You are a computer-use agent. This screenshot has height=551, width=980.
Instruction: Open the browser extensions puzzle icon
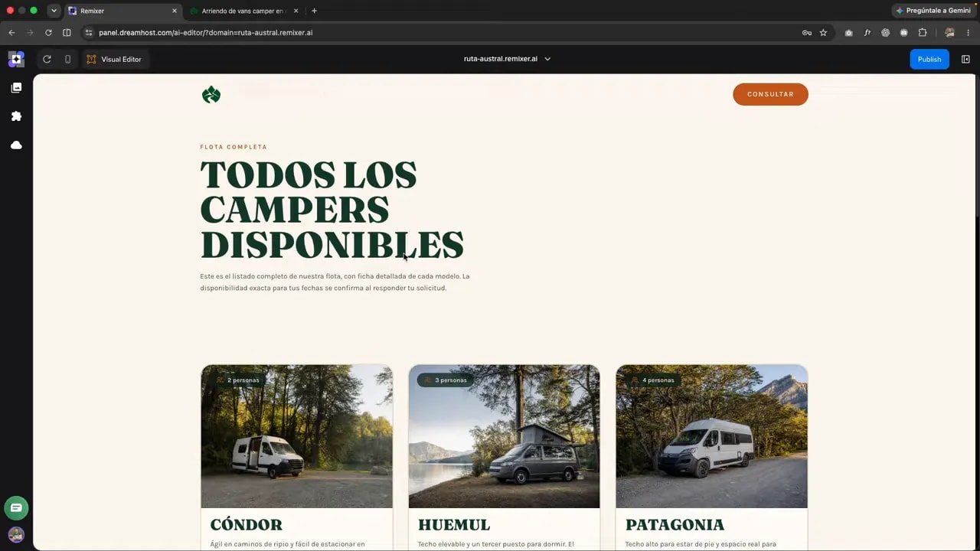tap(922, 33)
